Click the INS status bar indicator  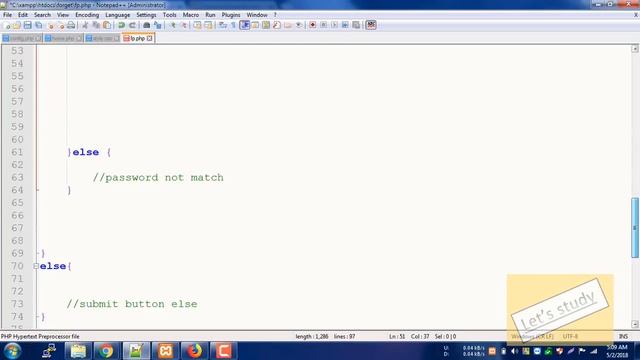[623, 337]
